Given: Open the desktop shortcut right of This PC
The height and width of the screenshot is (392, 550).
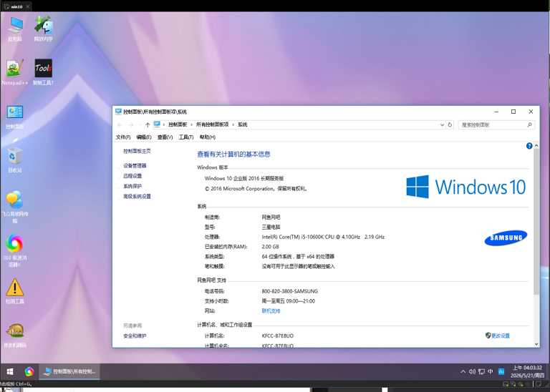Looking at the screenshot, I should 44,29.
